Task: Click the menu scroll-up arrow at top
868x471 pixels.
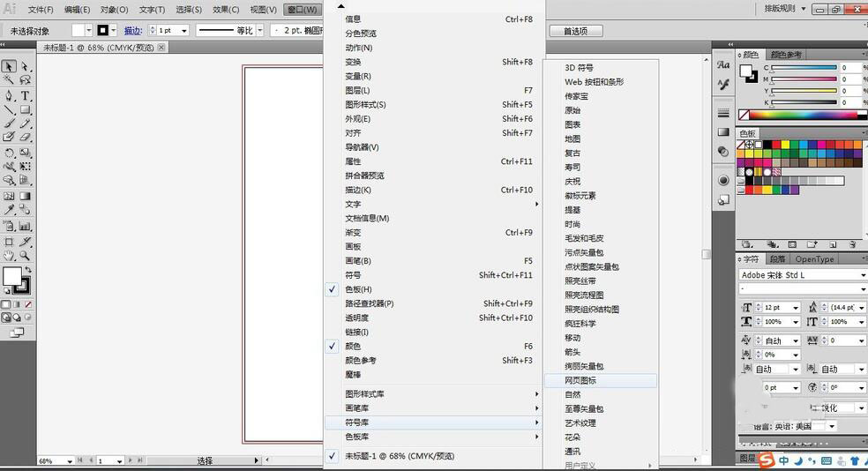Action: click(x=341, y=6)
